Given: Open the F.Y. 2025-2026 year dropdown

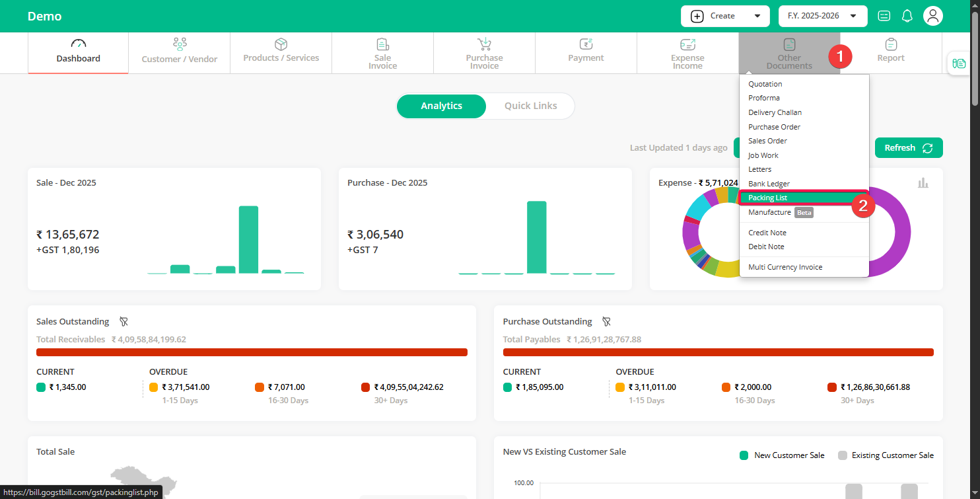Looking at the screenshot, I should click(822, 16).
